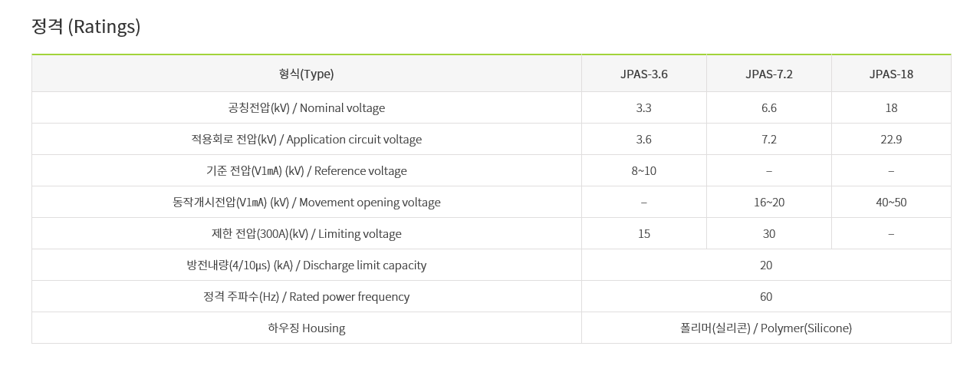Click the Reference voltage row label
Image resolution: width=980 pixels, height=366 pixels.
(x=306, y=171)
